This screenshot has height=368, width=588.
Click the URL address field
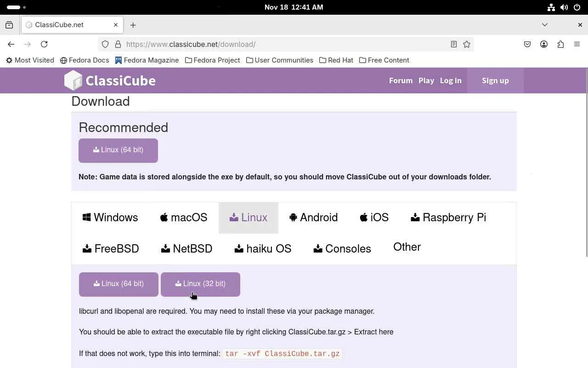pyautogui.click(x=285, y=44)
